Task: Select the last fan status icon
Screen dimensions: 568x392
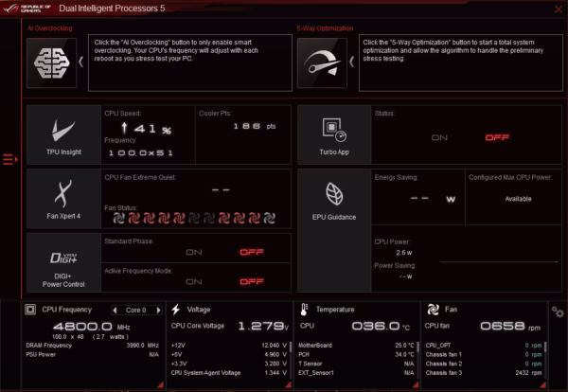Action: 269,218
